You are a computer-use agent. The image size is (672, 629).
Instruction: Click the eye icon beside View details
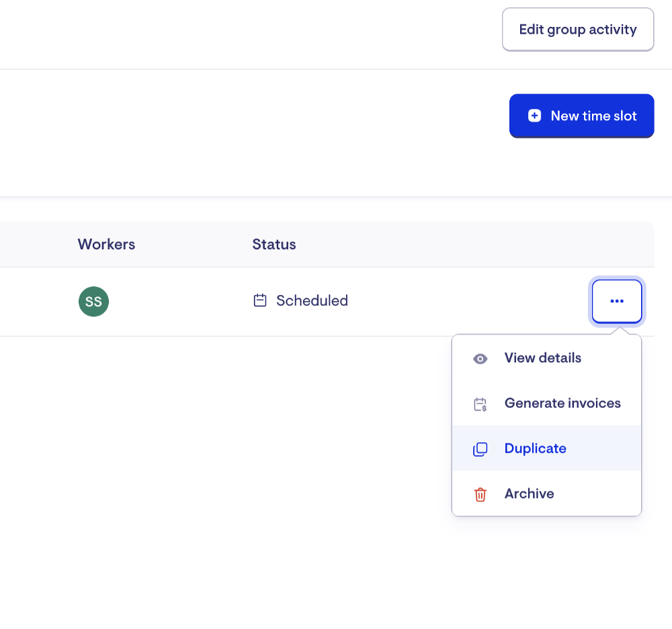pos(480,359)
